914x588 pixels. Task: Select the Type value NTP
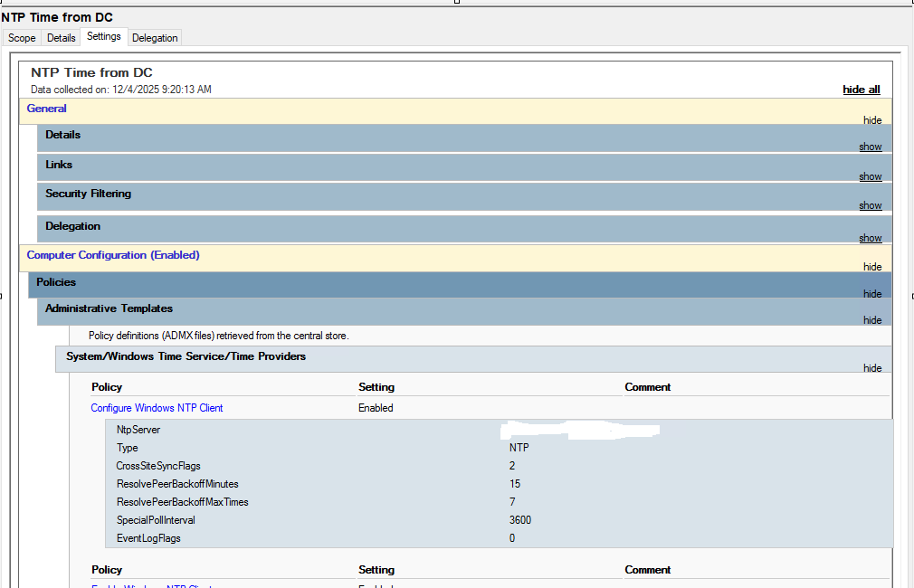click(x=519, y=448)
